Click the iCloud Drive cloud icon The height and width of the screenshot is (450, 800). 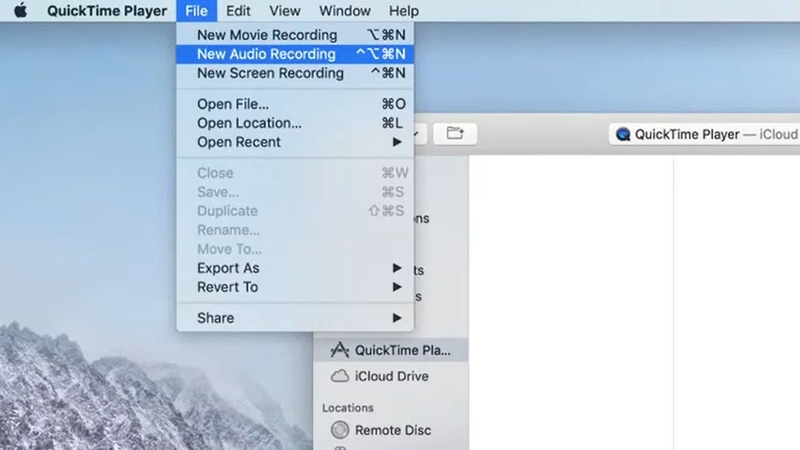[x=340, y=376]
